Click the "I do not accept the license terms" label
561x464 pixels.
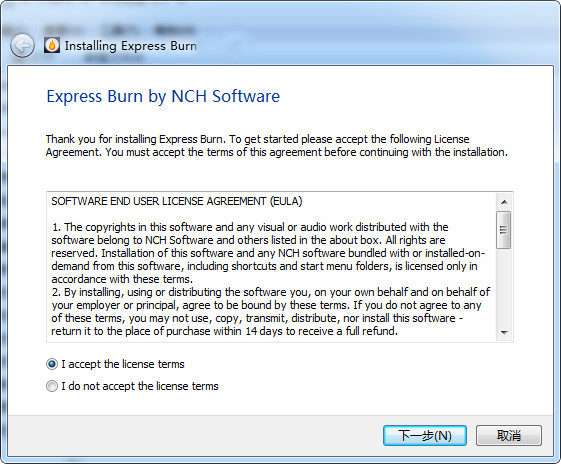click(140, 386)
